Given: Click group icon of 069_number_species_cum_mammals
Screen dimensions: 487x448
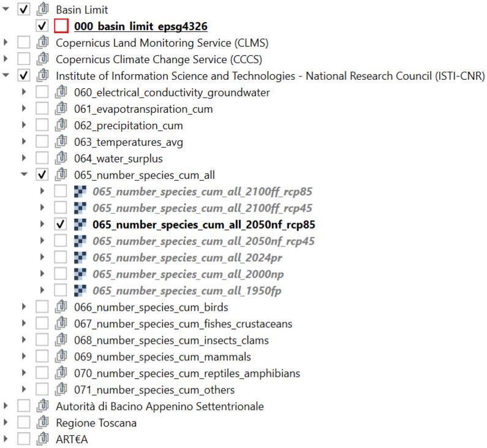Looking at the screenshot, I should pyautogui.click(x=61, y=356).
